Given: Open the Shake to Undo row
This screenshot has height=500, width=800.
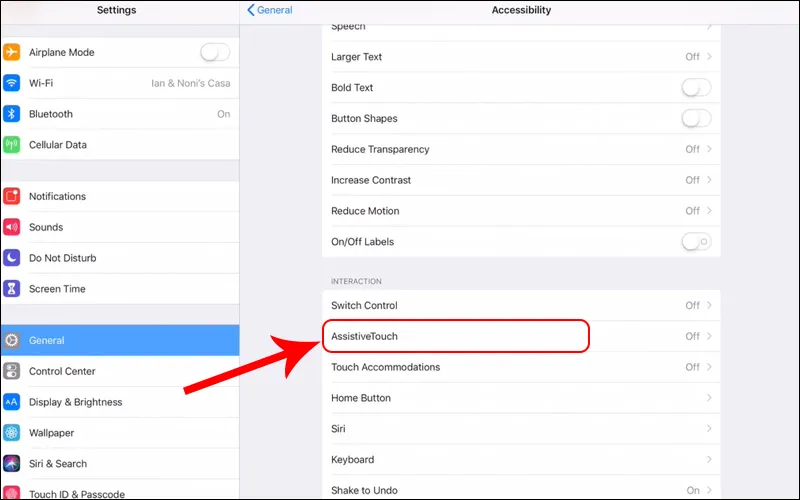Looking at the screenshot, I should (521, 488).
